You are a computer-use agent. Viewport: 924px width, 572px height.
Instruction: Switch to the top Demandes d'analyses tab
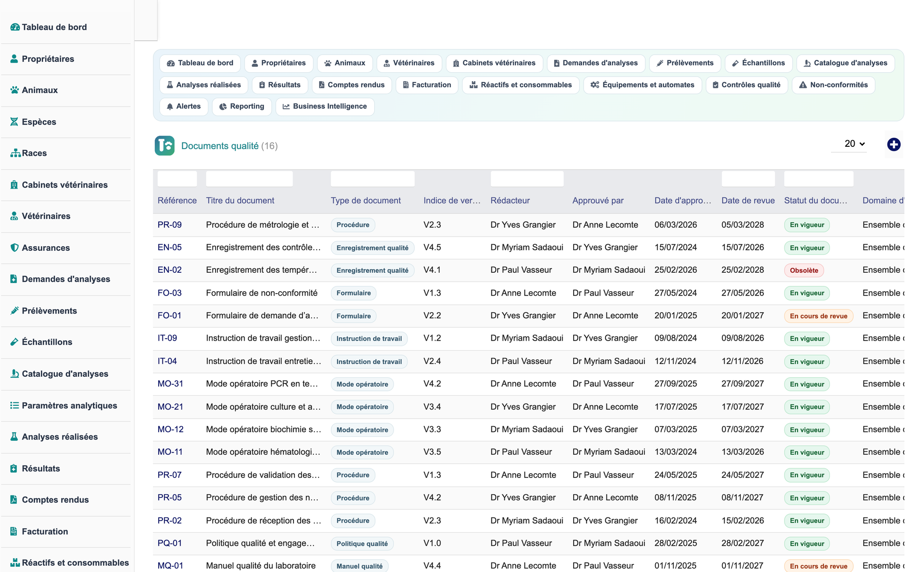coord(596,63)
